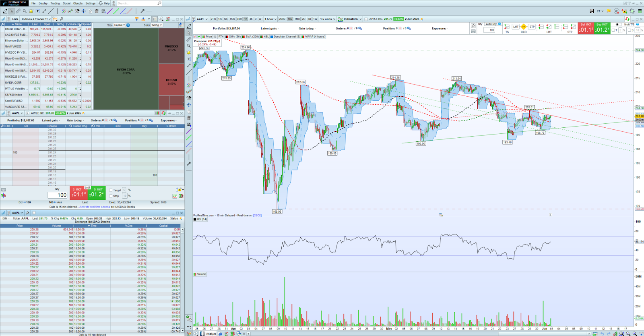Expand the 1 k units dropdown
This screenshot has height=336, width=644.
tap(328, 19)
